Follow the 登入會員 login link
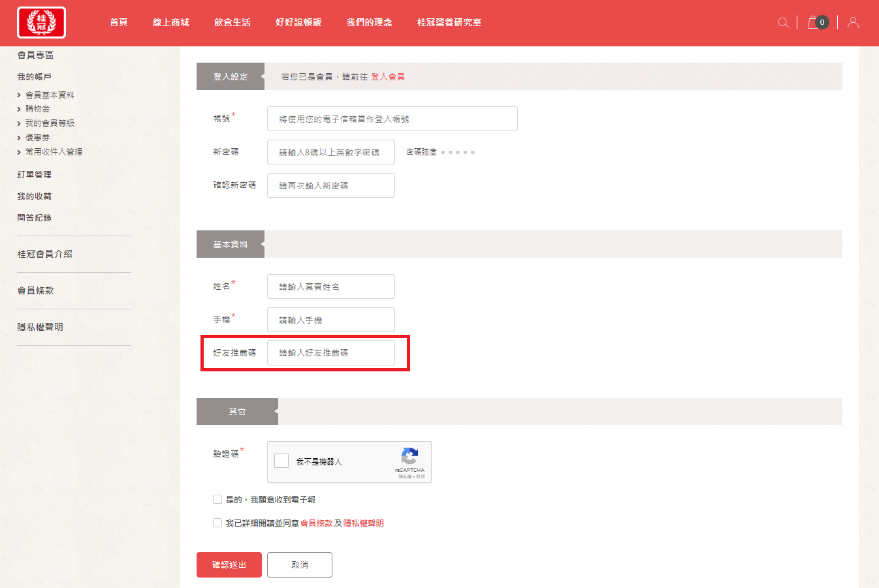 pos(388,77)
